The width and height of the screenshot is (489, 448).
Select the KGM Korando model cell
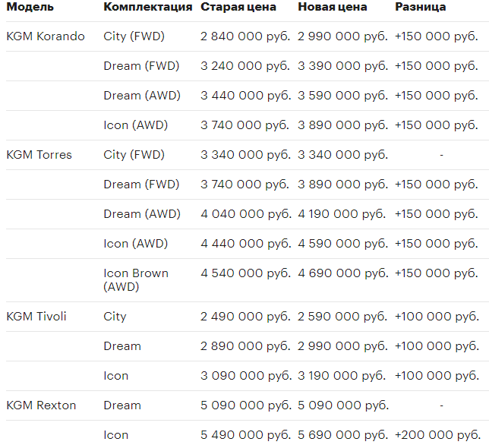[46, 36]
